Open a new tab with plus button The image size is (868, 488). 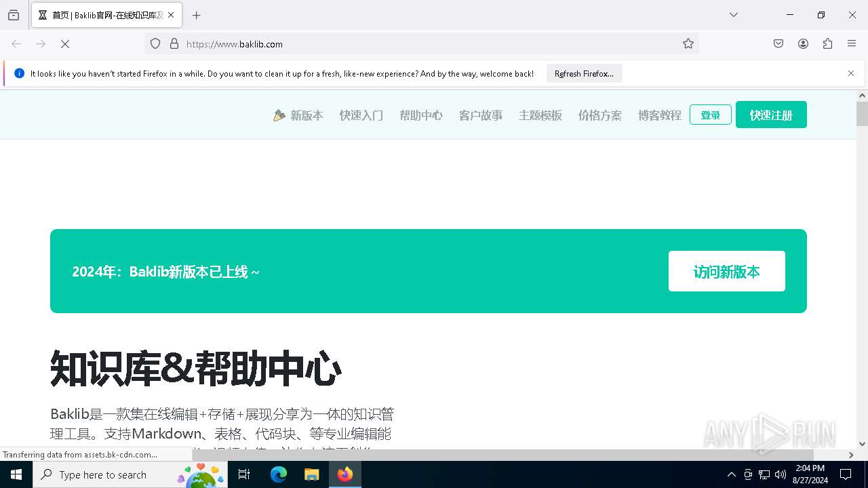[196, 15]
